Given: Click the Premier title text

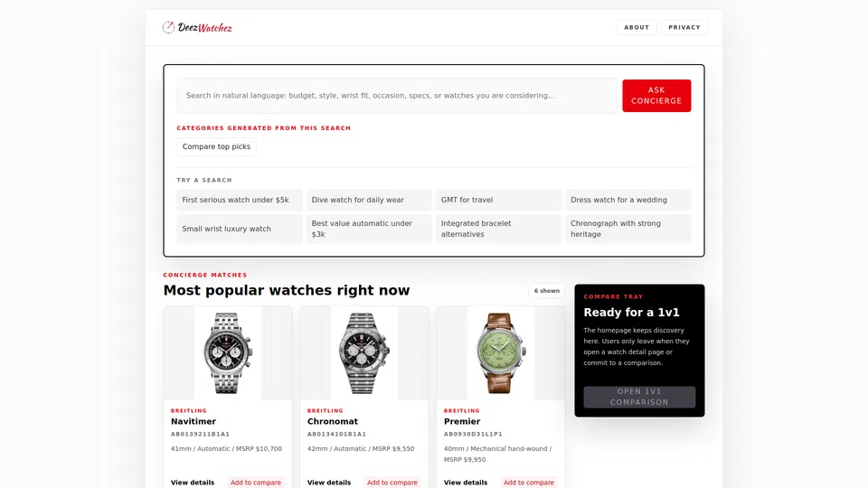Looking at the screenshot, I should 462,421.
